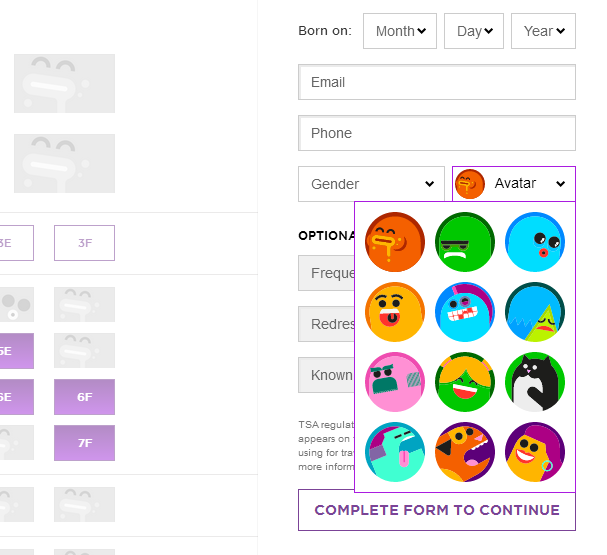This screenshot has height=555, width=607.
Task: Collapse the Avatar dropdown
Action: 514,184
